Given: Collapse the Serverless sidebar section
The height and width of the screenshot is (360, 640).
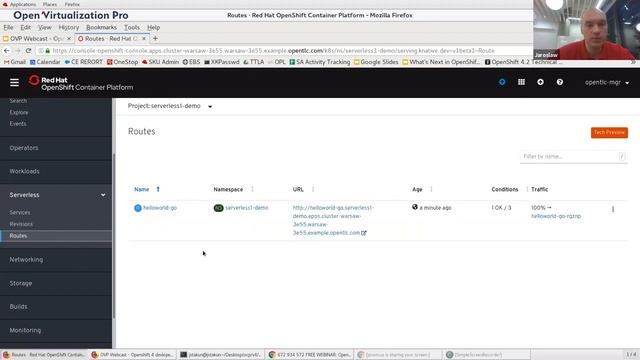Looking at the screenshot, I should (x=56, y=195).
